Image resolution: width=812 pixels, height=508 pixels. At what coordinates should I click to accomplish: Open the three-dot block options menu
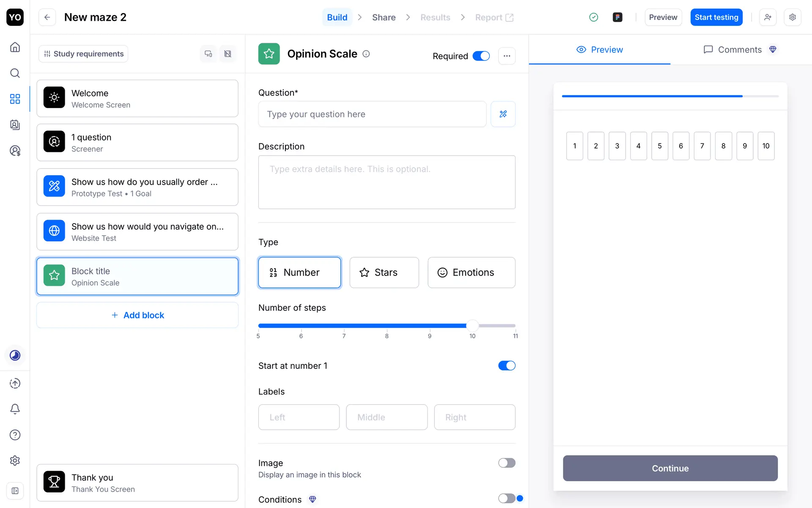[x=507, y=56]
